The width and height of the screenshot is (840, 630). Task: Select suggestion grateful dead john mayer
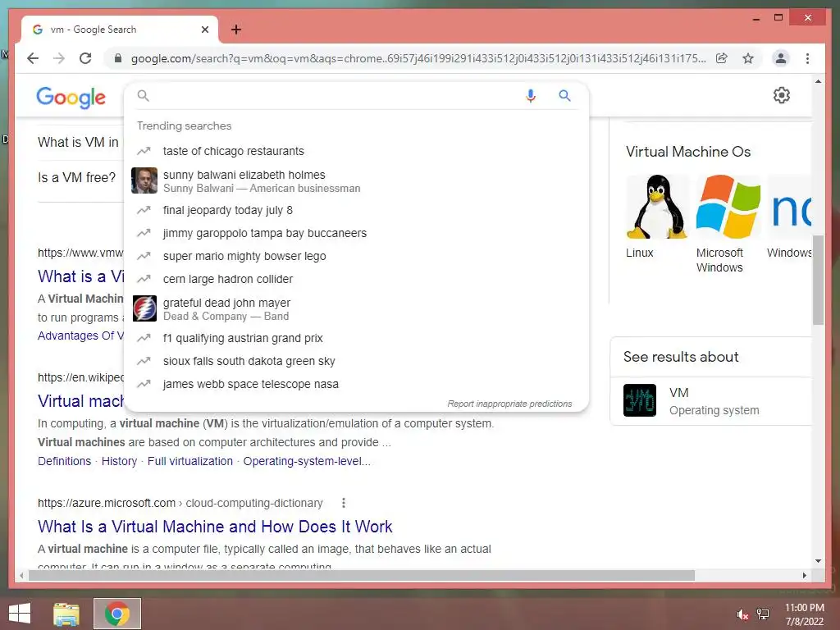356,309
